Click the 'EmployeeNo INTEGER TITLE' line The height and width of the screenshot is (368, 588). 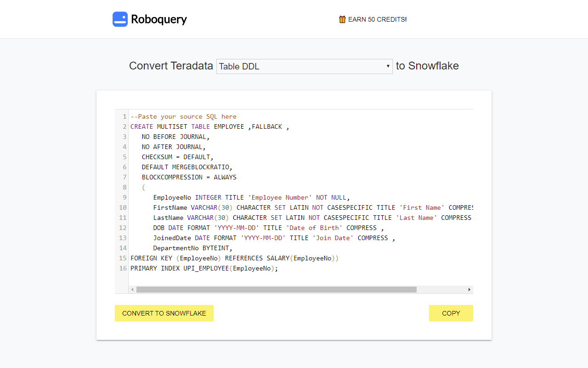tap(252, 197)
